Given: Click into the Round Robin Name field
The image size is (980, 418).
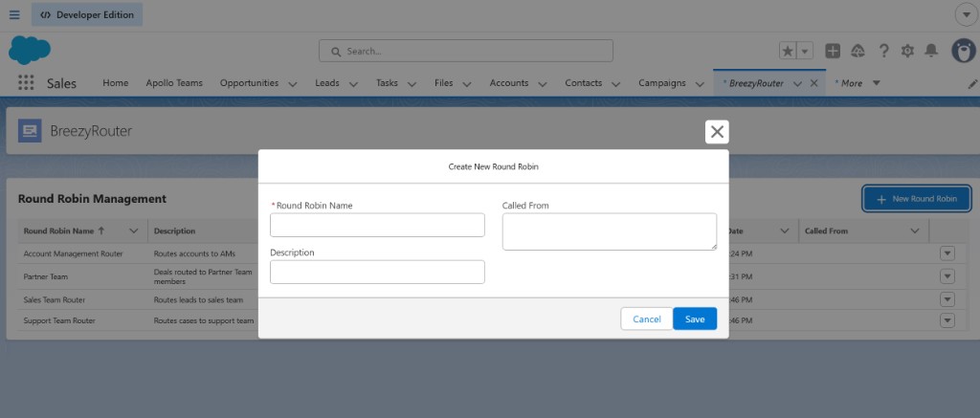Looking at the screenshot, I should pyautogui.click(x=377, y=225).
